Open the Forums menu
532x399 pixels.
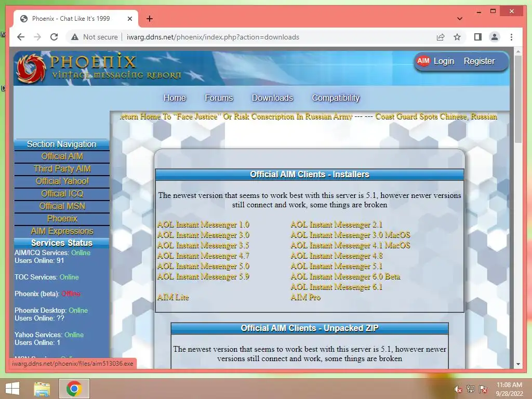click(x=219, y=98)
